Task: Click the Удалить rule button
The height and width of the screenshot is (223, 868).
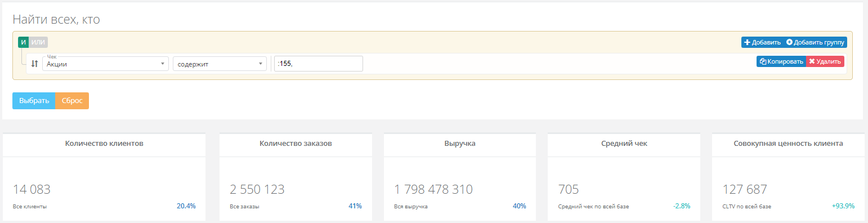Action: (825, 62)
